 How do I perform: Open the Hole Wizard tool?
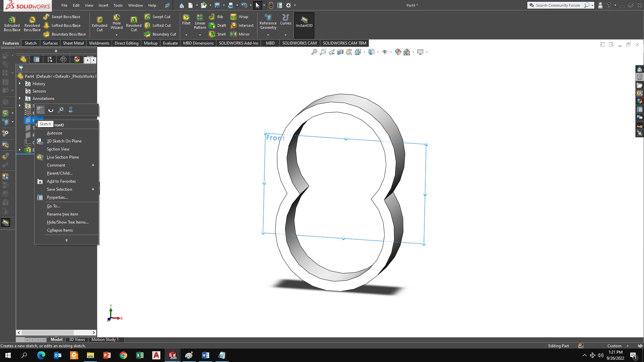coord(116,22)
